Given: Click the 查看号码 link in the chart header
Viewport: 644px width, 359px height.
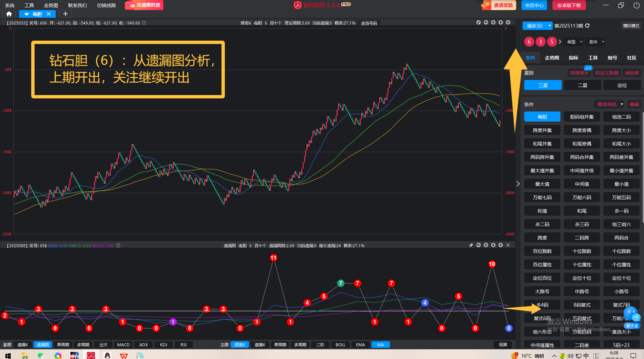Looking at the screenshot, I should coord(369,23).
